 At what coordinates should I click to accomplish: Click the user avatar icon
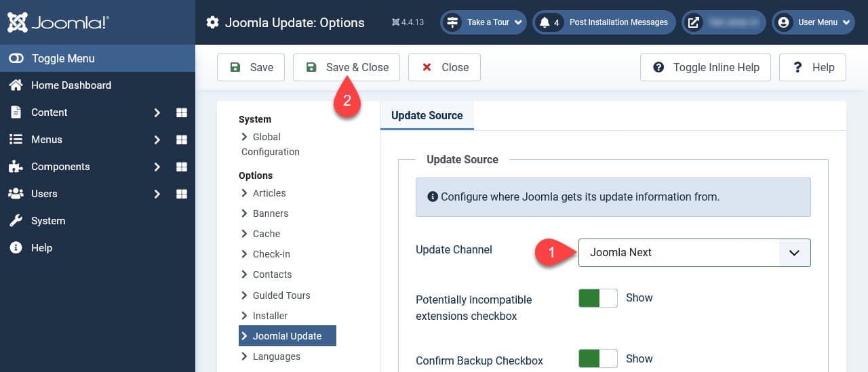coord(784,22)
